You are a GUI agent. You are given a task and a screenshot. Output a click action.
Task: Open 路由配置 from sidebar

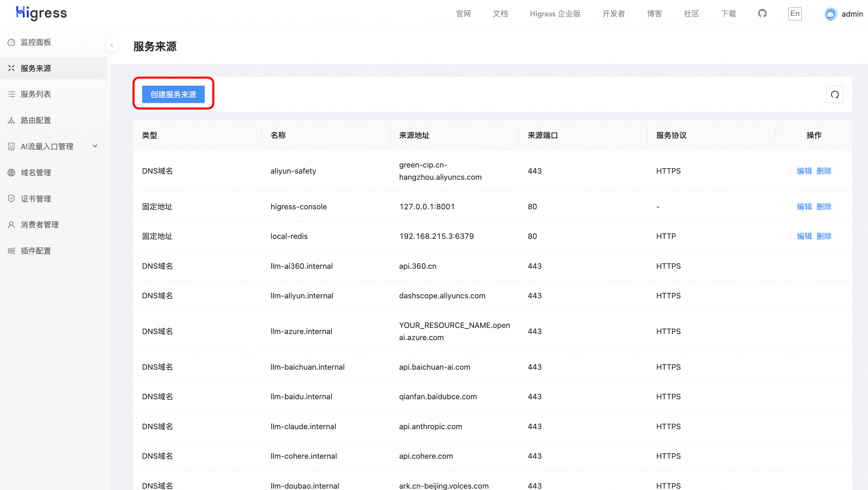(36, 120)
